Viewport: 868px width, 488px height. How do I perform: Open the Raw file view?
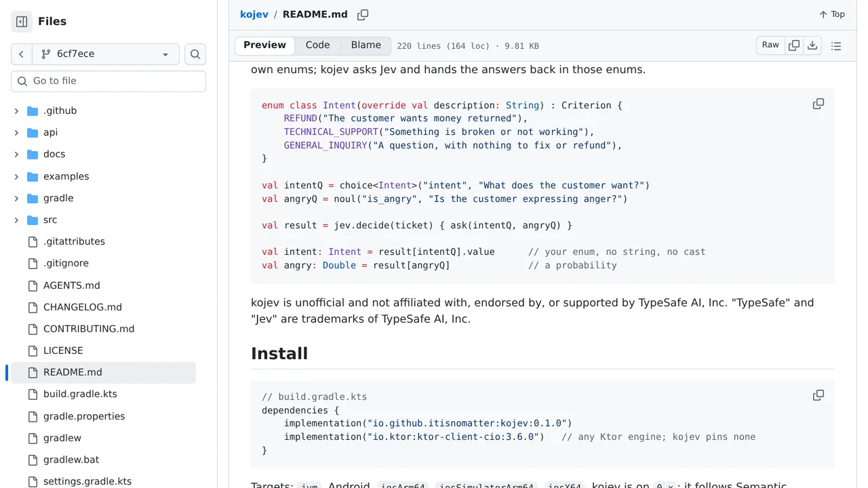click(770, 45)
